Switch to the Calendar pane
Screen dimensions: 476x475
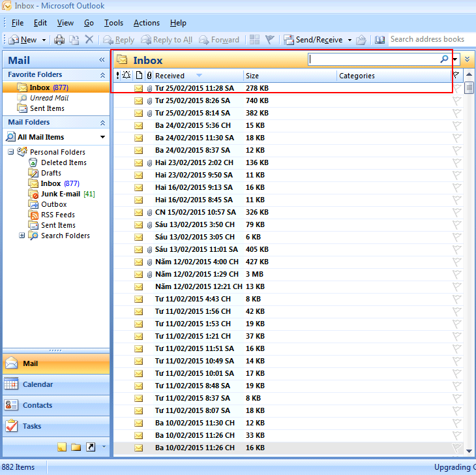(56, 384)
